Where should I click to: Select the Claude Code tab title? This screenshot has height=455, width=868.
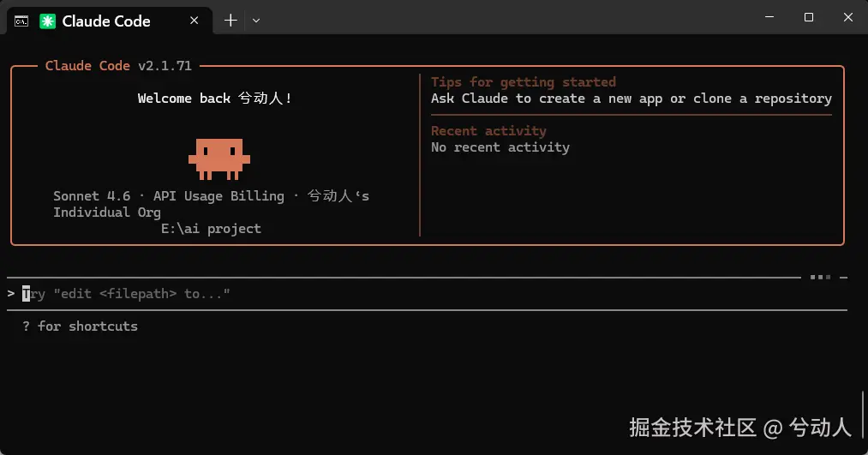tap(106, 21)
